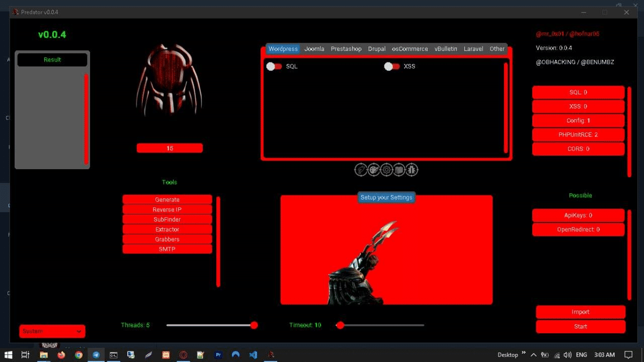Image resolution: width=644 pixels, height=362 pixels.
Task: Click the folder icon in the icon row
Action: coord(399,170)
